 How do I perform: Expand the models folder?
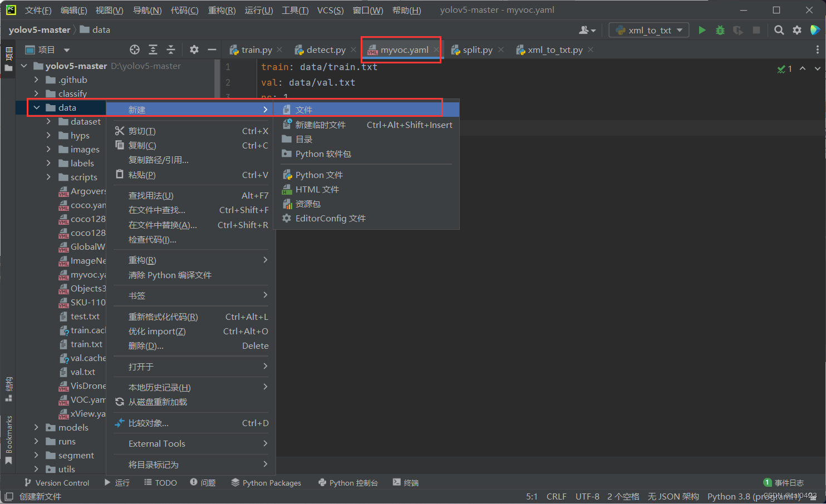coord(36,427)
